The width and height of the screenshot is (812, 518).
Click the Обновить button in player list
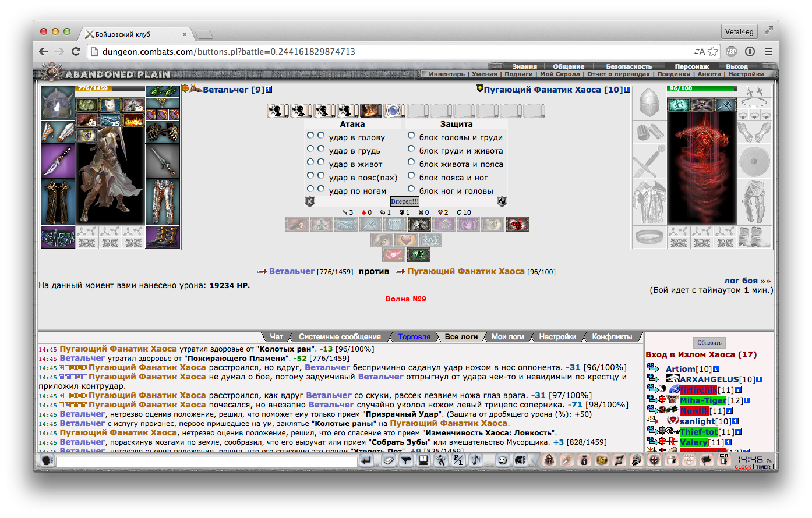pos(709,342)
